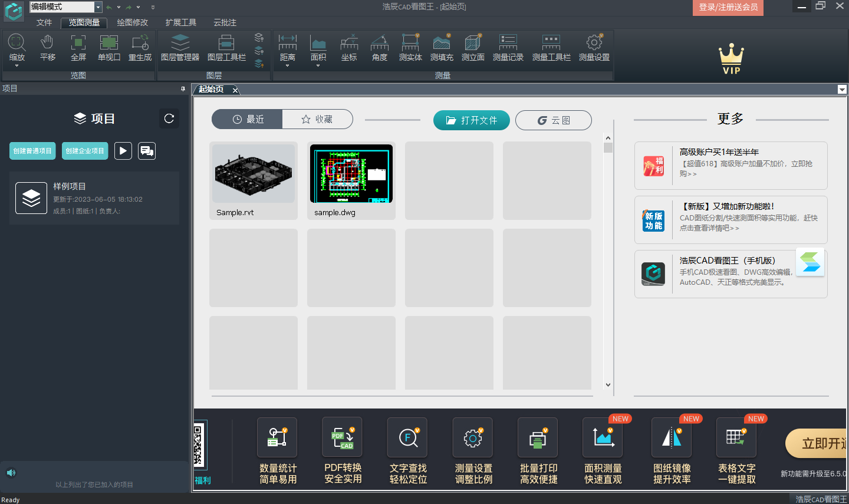Expand the 面积 dropdown arrow
The height and width of the screenshot is (504, 849).
[318, 65]
